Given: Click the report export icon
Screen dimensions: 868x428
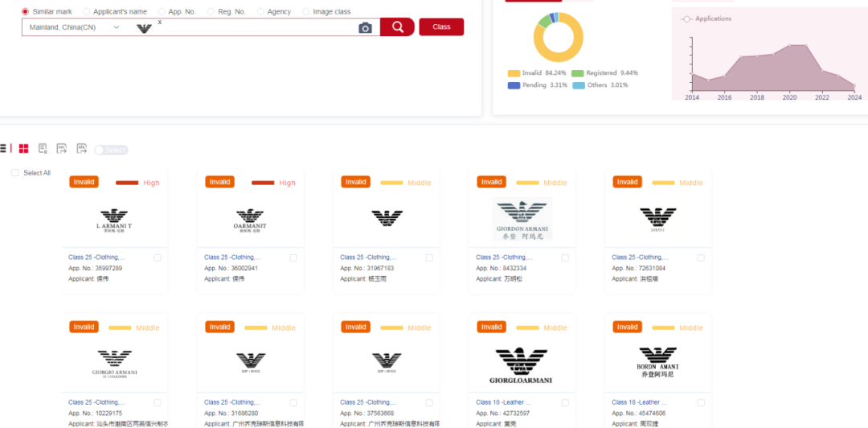Looking at the screenshot, I should click(x=43, y=148).
